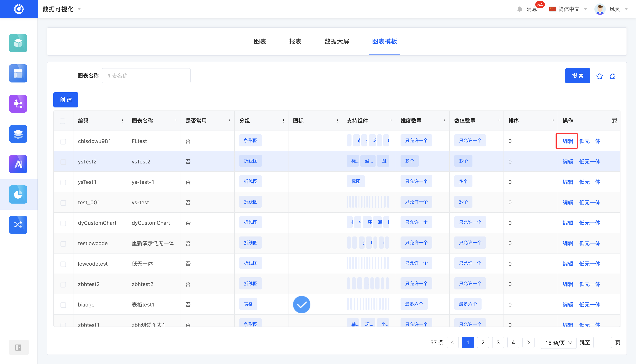The image size is (636, 364).
Task: Open the AI module sidebar icon
Action: (18, 164)
